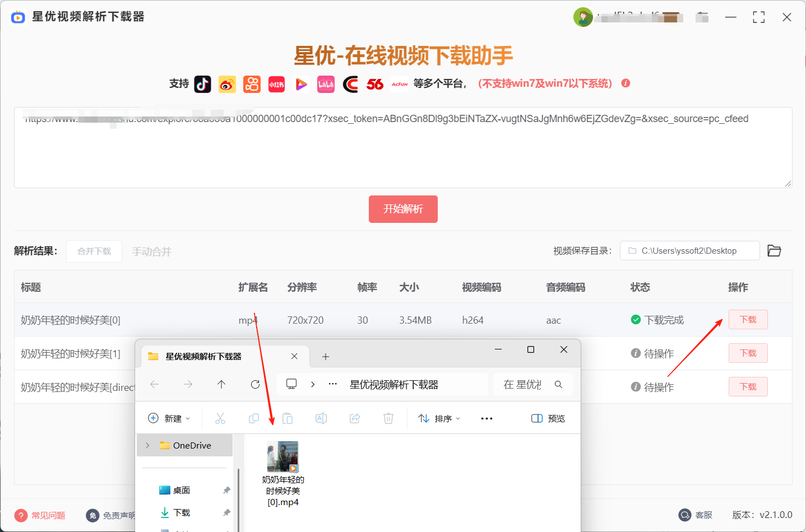Click 下载 button for 奶奶年轻的时候好美[0]
Viewport: 806px width, 532px height.
tap(748, 320)
